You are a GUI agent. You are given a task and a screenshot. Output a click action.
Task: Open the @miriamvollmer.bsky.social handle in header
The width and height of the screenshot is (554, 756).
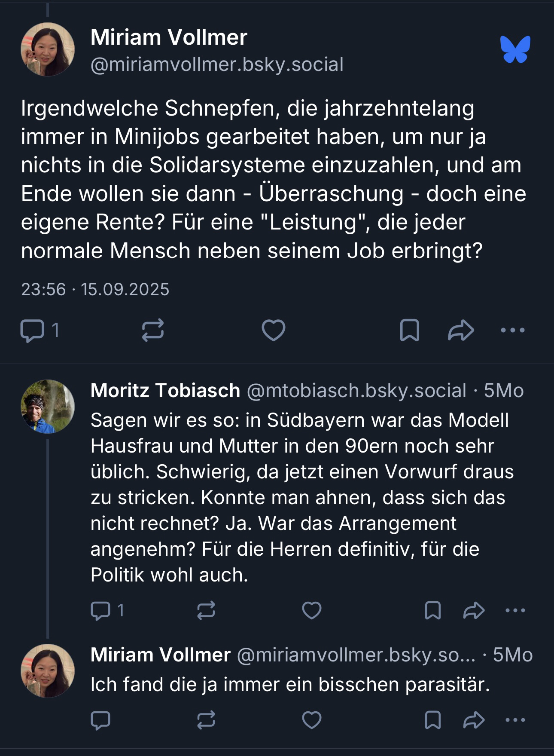217,64
